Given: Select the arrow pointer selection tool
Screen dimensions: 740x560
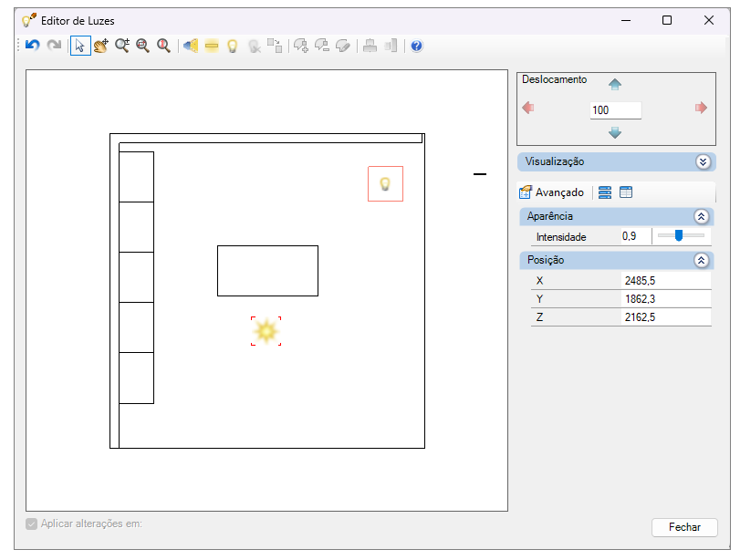Looking at the screenshot, I should 80,46.
